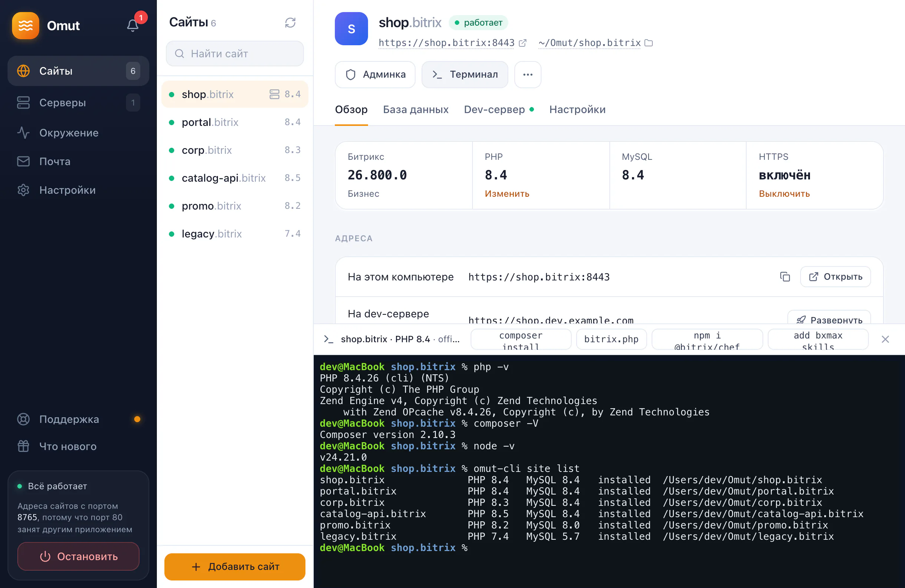Viewport: 905px width, 588px height.
Task: Insert the bitrix.php terminal snippet
Action: [x=611, y=339]
